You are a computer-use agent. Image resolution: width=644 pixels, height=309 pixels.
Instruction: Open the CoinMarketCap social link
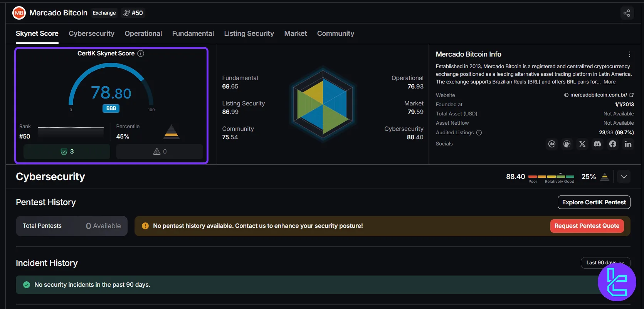coord(552,144)
